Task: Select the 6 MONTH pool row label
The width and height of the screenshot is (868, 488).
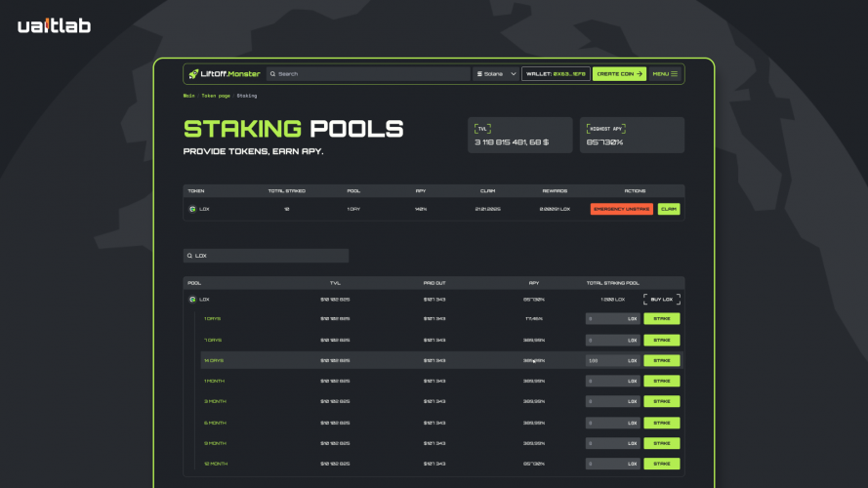Action: 215,424
